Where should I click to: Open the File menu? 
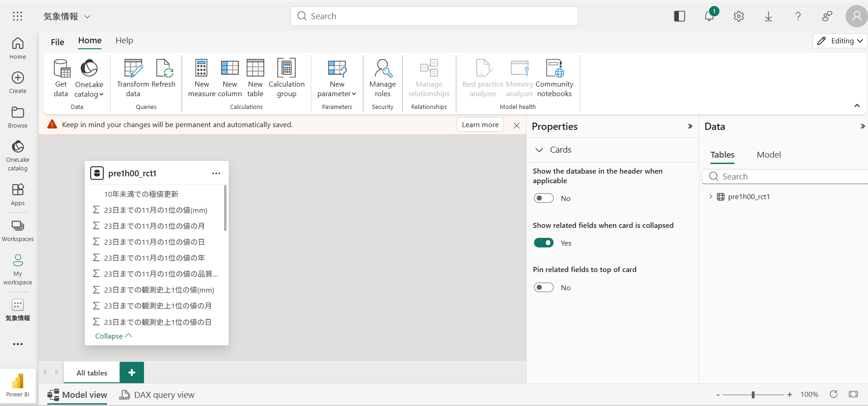click(57, 42)
